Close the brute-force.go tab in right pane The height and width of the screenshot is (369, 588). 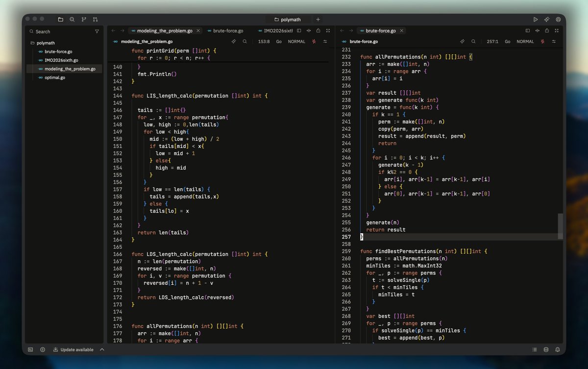pos(402,30)
